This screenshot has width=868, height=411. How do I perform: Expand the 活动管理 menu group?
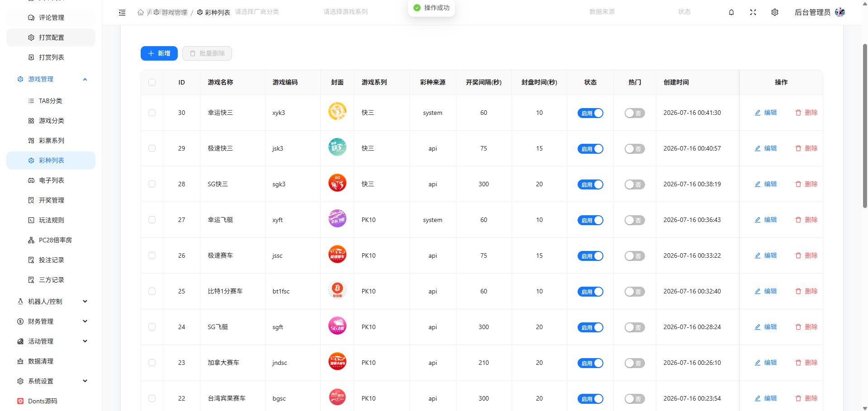click(51, 341)
